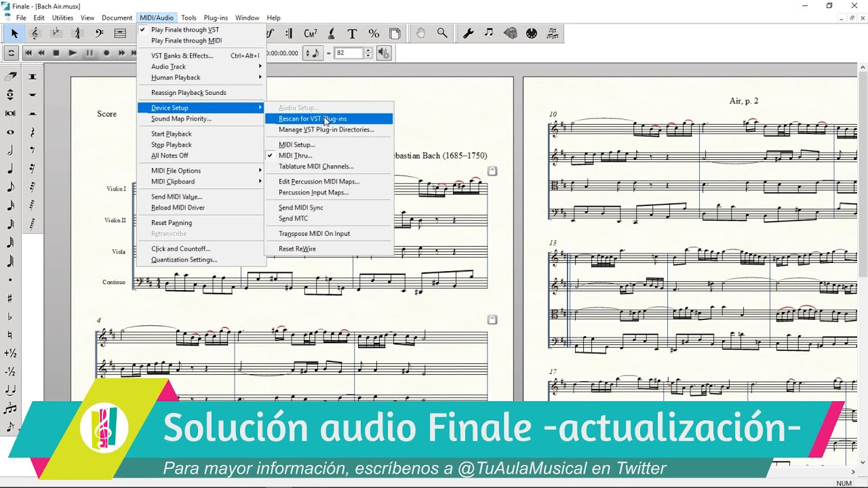868x488 pixels.
Task: Stop playback with the stop button
Action: (x=57, y=53)
